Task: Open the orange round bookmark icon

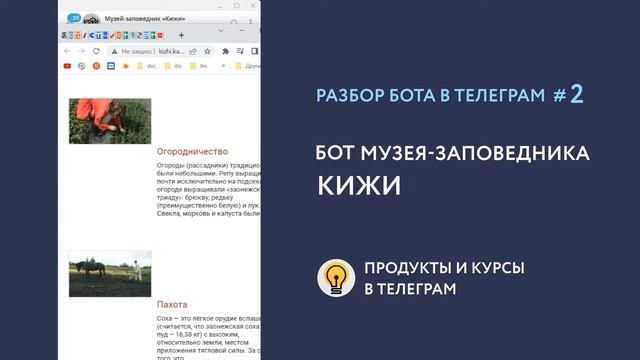Action: (x=96, y=66)
